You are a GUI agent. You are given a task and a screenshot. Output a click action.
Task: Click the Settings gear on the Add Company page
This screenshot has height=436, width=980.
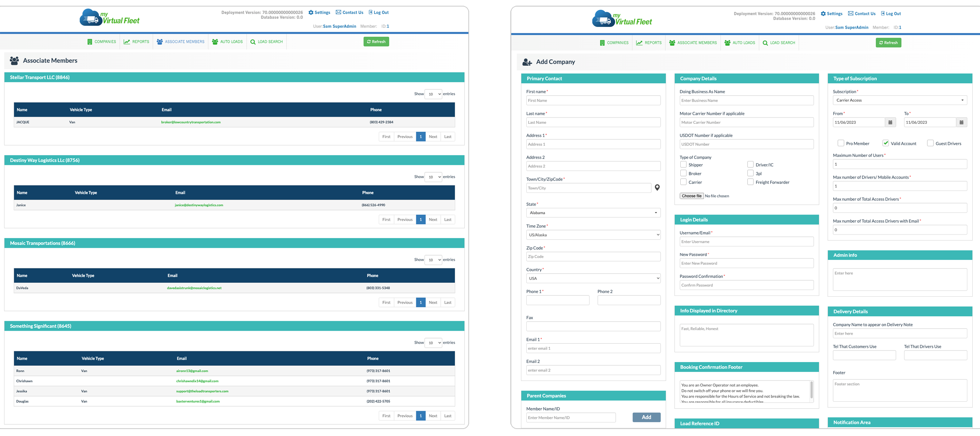(x=823, y=13)
